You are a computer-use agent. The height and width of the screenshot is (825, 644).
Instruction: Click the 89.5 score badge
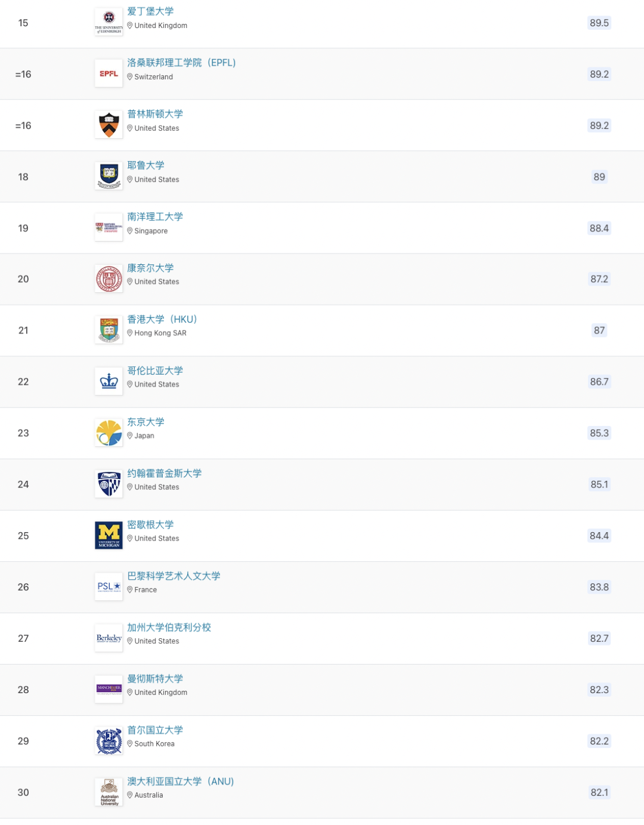[x=599, y=23]
